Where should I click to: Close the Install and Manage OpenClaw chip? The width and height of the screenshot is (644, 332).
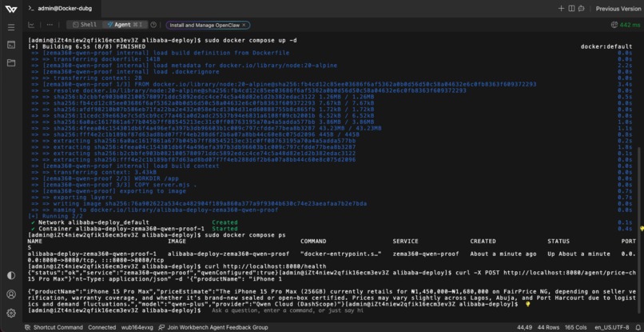point(244,25)
